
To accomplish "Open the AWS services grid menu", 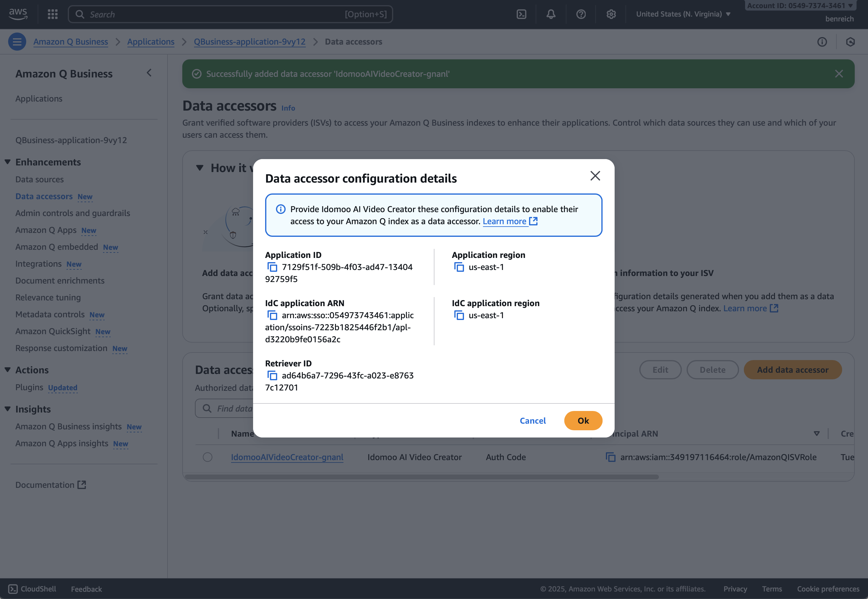I will 52,14.
